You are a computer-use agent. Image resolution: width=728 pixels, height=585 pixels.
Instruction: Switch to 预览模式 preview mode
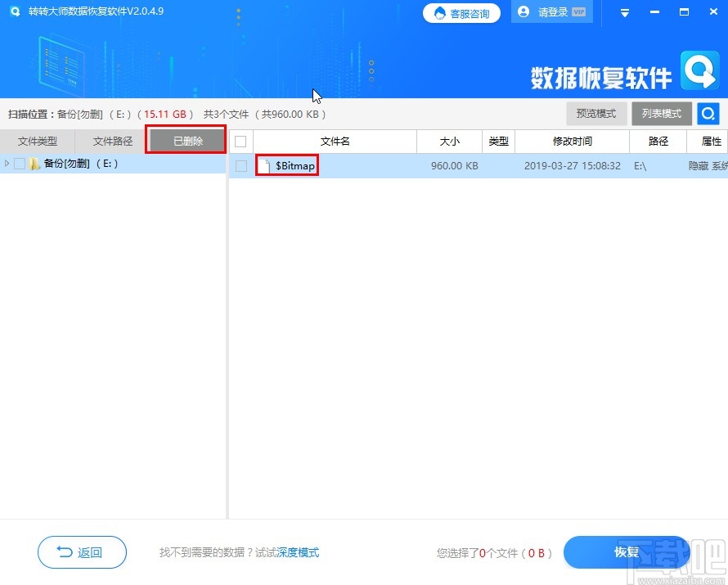[x=596, y=114]
